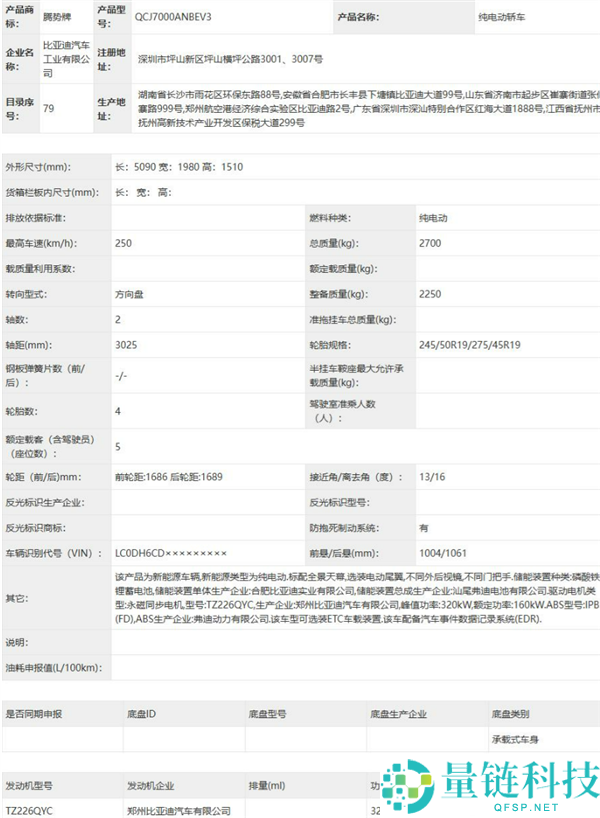Click the 防抱死制动系统 label
Screen dimensions: 600x818
pyautogui.click(x=344, y=528)
